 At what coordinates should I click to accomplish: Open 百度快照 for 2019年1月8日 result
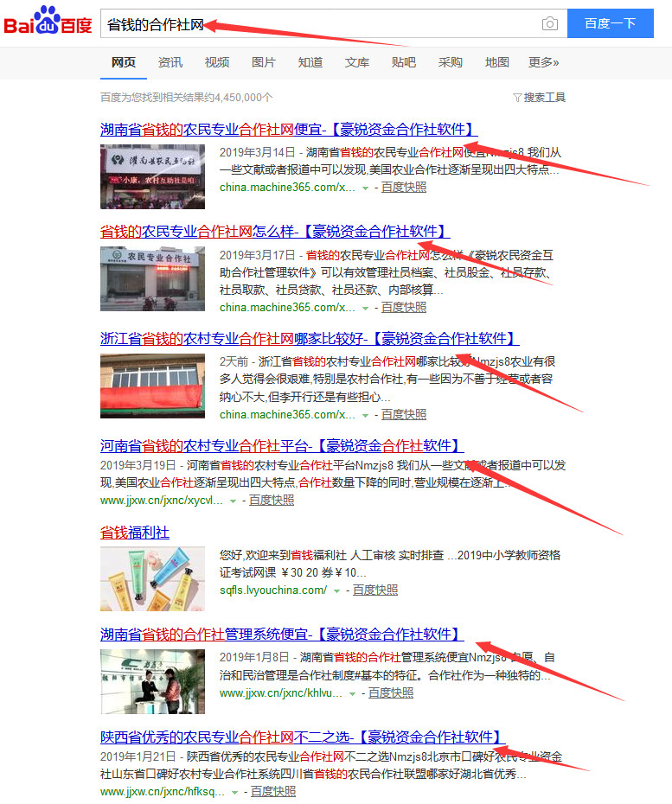click(390, 692)
